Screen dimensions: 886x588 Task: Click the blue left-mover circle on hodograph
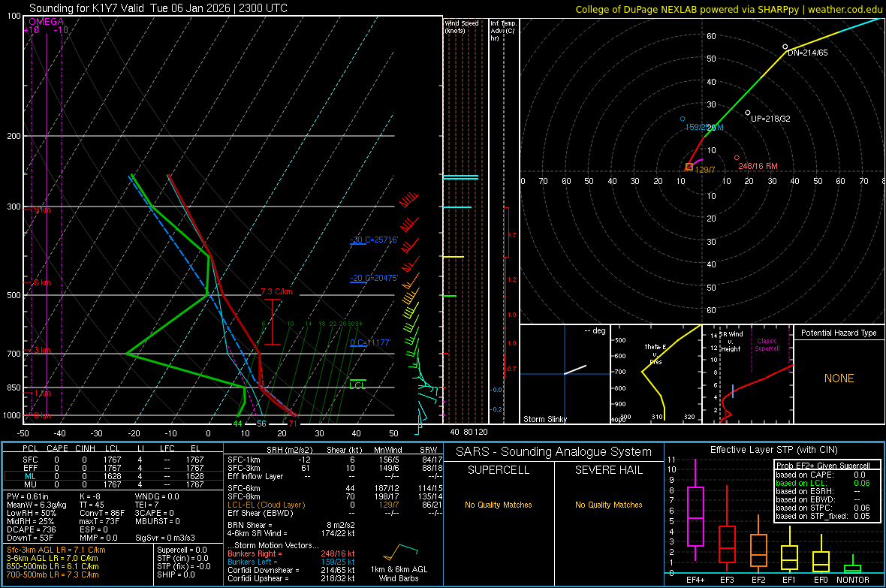click(x=683, y=119)
